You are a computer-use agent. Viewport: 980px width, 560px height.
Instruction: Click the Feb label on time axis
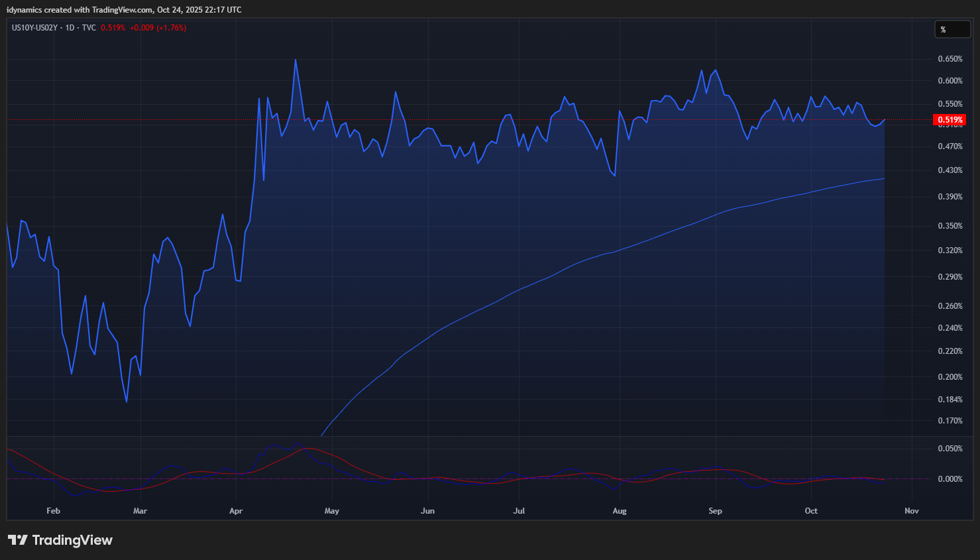click(53, 511)
